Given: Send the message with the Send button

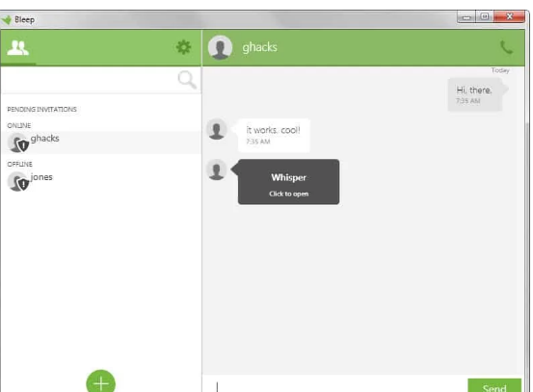Looking at the screenshot, I should (x=494, y=385).
